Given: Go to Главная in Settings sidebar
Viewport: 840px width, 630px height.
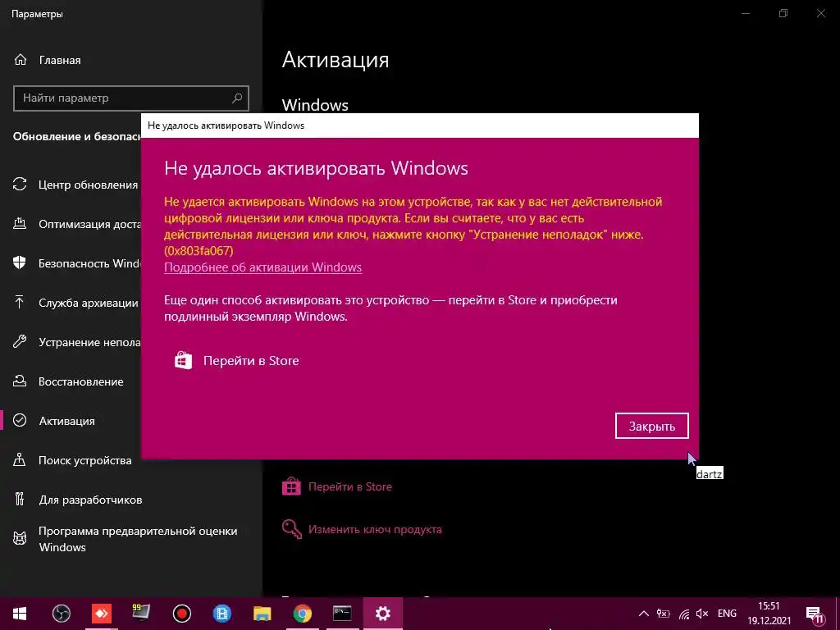Looking at the screenshot, I should pos(59,60).
